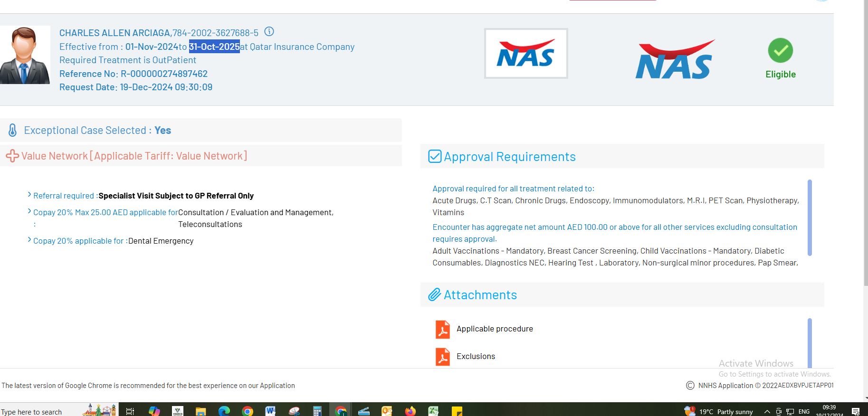The image size is (868, 416).
Task: Open Microsoft Word from the taskbar
Action: pos(270,411)
